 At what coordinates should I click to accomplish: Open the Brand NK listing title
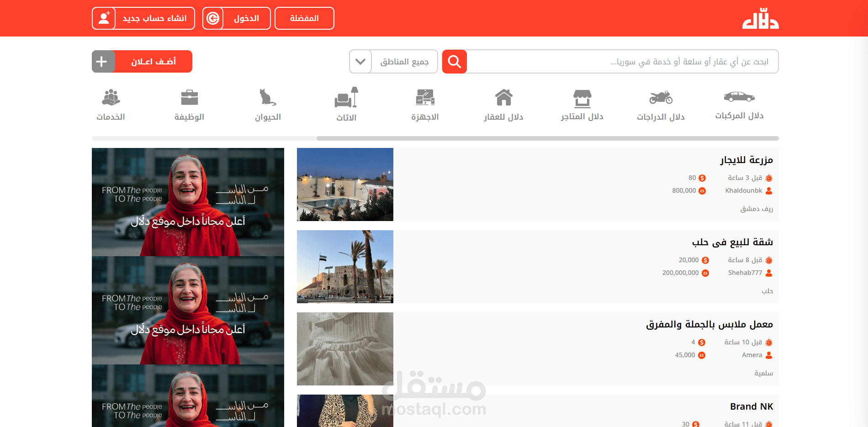pos(752,406)
